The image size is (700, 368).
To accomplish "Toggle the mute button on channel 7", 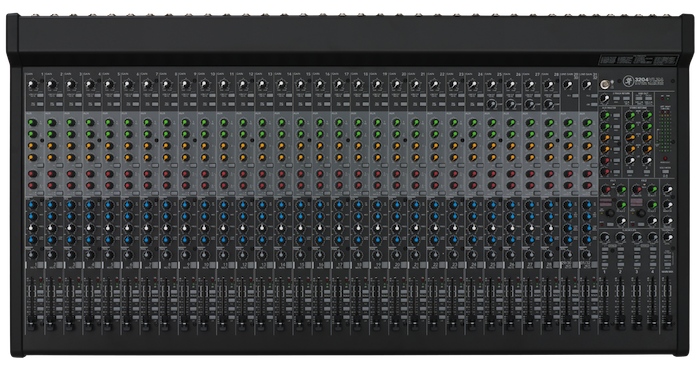I will (154, 265).
